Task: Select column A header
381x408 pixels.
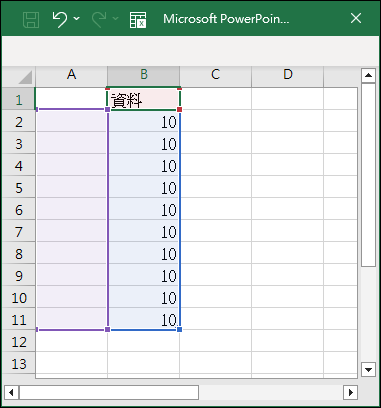Action: pyautogui.click(x=71, y=76)
